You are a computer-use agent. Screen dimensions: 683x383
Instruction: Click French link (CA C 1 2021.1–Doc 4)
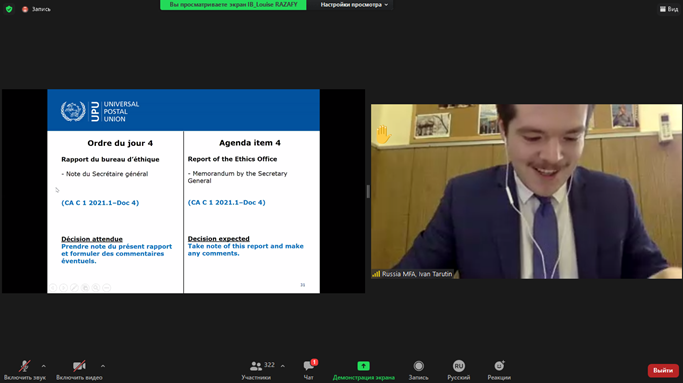click(100, 203)
